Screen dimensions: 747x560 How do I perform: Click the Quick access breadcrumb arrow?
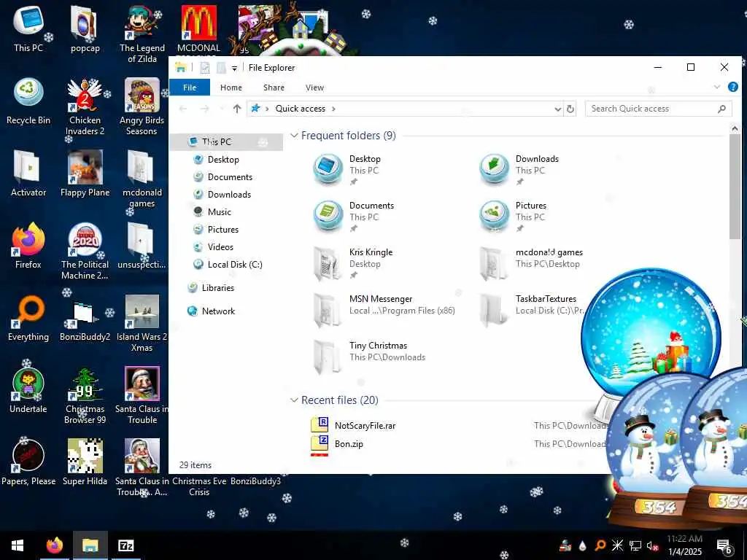pyautogui.click(x=333, y=109)
